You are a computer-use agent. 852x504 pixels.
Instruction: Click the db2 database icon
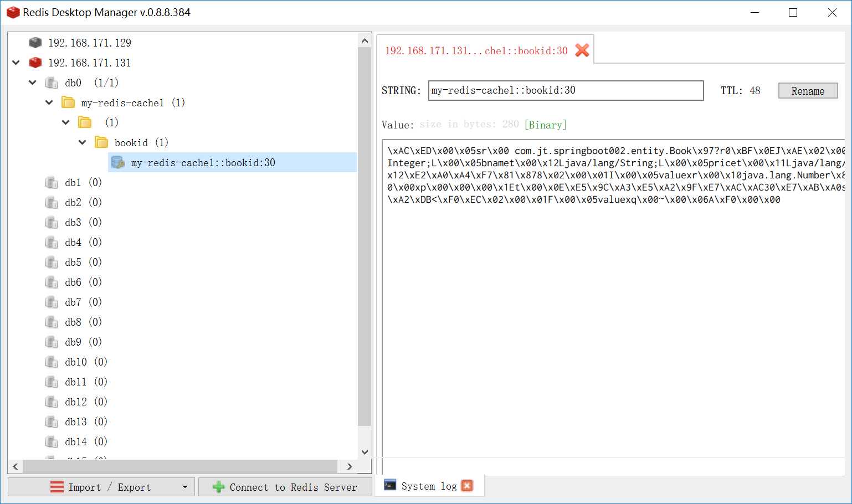pos(52,202)
